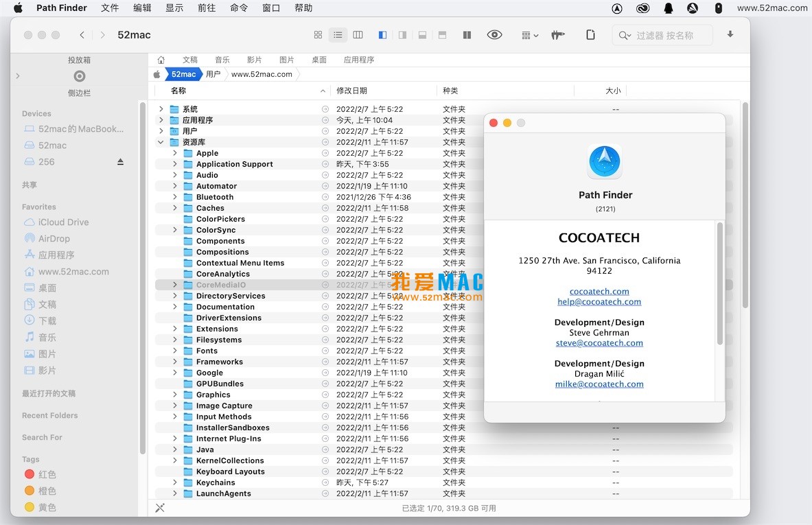Screen dimensions: 812x525
Task: Collapse the 资源库 folder in the list
Action: click(161, 142)
